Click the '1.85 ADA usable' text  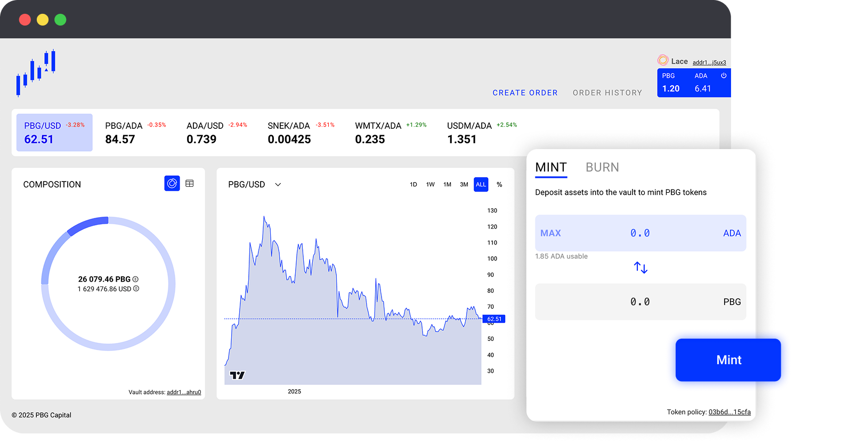click(x=561, y=256)
